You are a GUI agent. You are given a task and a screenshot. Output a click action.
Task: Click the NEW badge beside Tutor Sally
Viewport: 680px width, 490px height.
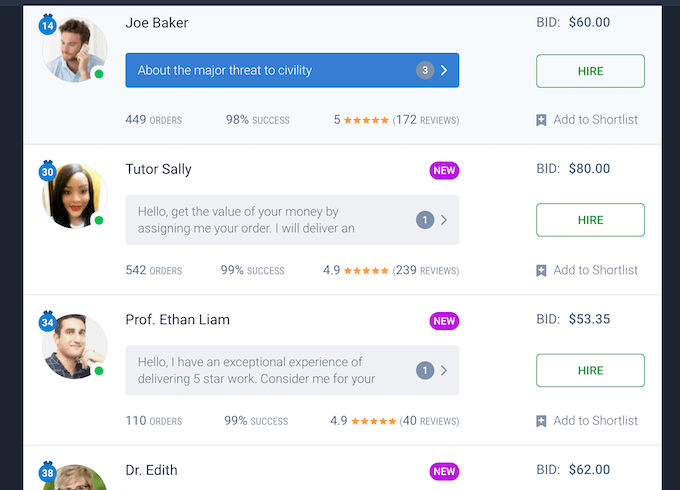[x=444, y=171]
